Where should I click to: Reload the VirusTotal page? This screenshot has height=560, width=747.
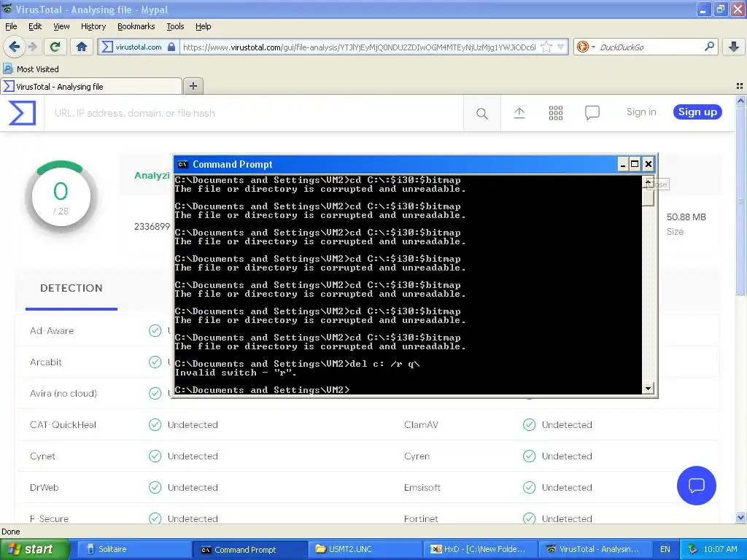[55, 47]
